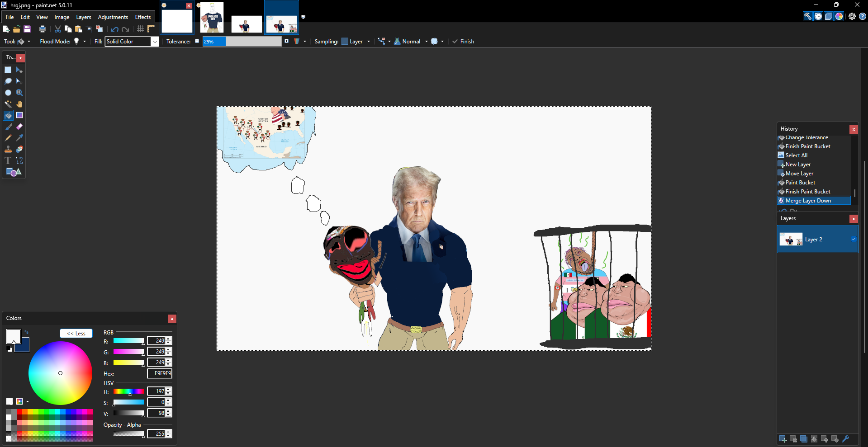Image resolution: width=868 pixels, height=447 pixels.
Task: Select the Pencil tool
Action: point(8,138)
